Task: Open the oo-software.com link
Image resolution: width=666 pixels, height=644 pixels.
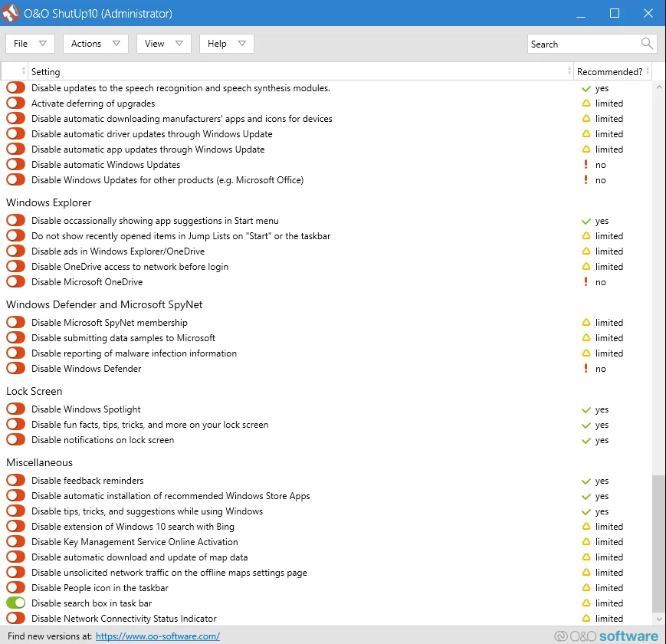Action: 158,636
